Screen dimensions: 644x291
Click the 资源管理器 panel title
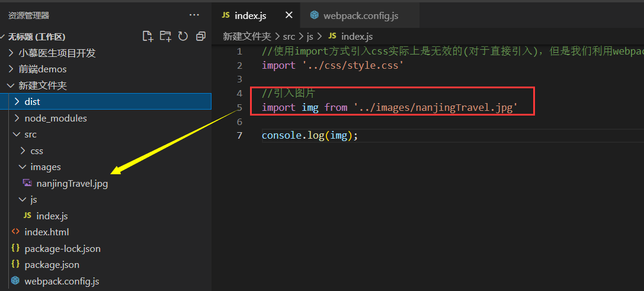[29, 15]
